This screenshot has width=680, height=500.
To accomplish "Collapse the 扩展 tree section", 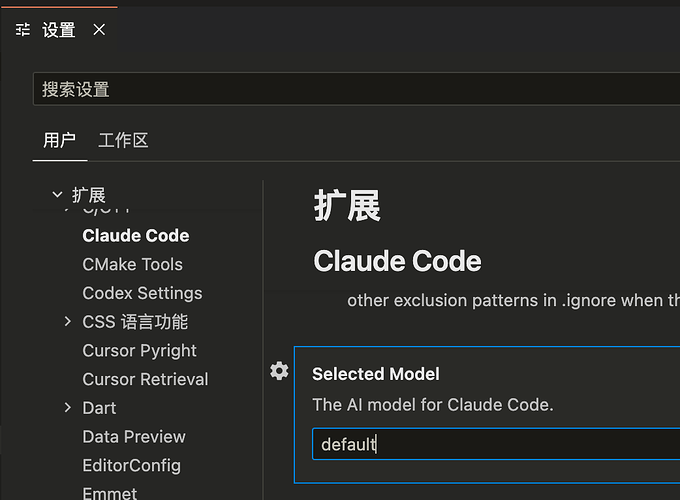I will point(57,195).
